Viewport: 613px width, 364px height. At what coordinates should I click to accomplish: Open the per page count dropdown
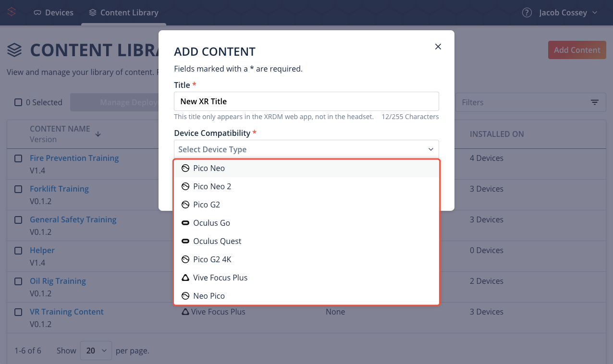96,351
